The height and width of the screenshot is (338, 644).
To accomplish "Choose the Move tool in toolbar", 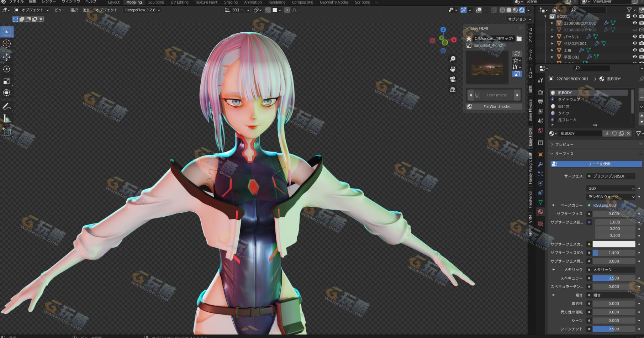I will tap(7, 57).
